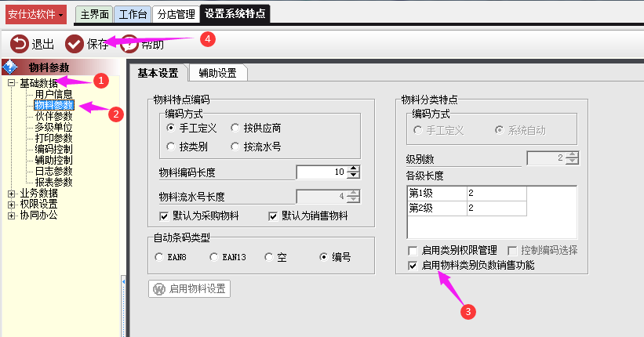Image resolution: width=644 pixels, height=337 pixels.
Task: Select the 手工定义 radio under 物料特点编码
Action: tap(171, 128)
